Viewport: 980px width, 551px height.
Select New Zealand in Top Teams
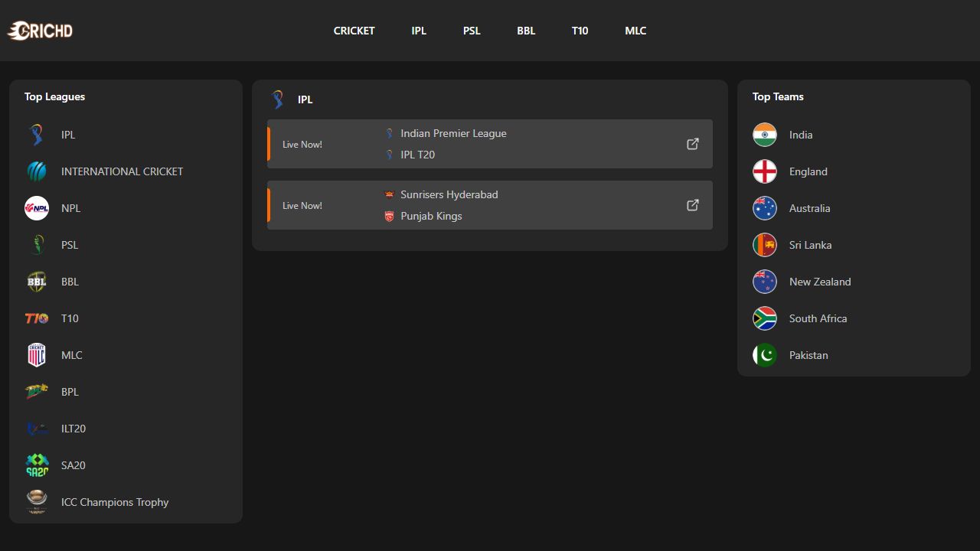pyautogui.click(x=820, y=282)
